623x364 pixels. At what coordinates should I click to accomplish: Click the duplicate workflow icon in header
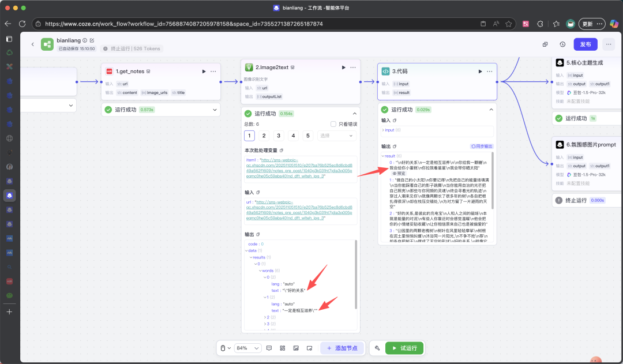pos(545,44)
